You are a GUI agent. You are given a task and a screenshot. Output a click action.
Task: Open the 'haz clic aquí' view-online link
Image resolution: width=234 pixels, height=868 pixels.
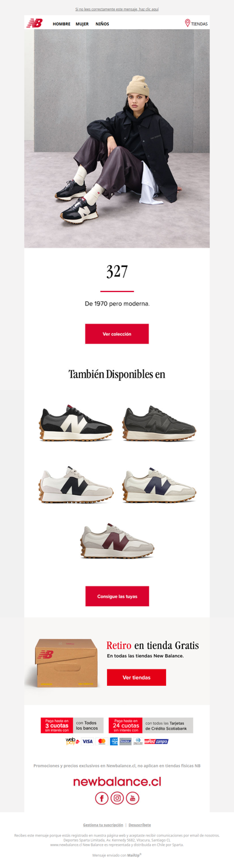149,9
